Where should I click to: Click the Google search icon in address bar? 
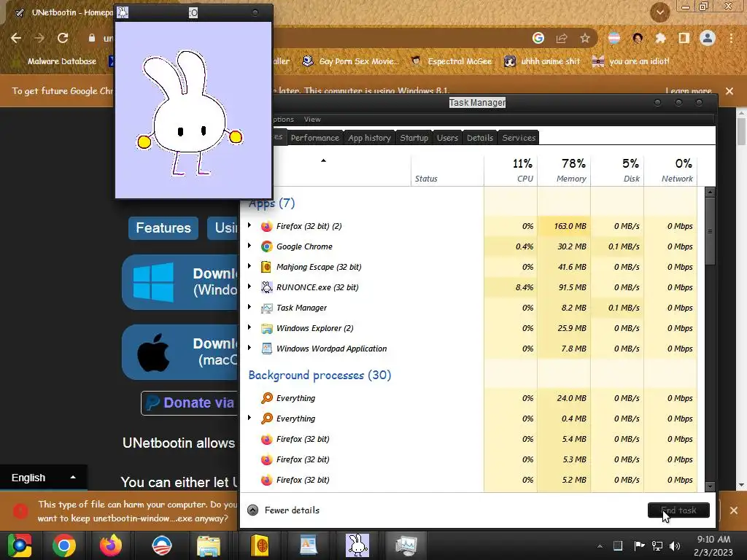[x=538, y=38]
